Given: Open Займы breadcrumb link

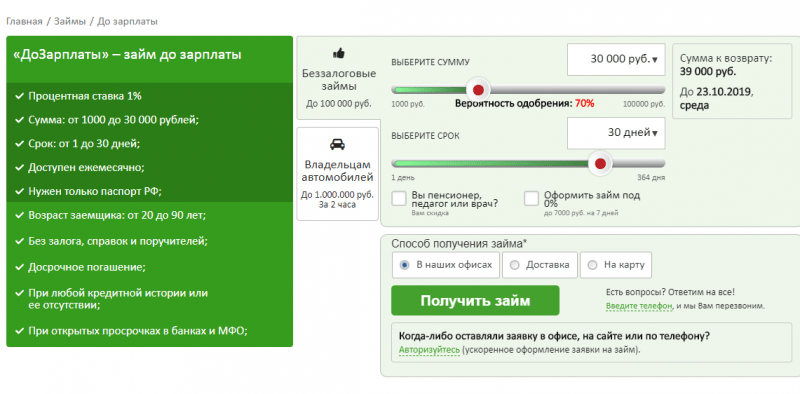Looking at the screenshot, I should point(69,21).
